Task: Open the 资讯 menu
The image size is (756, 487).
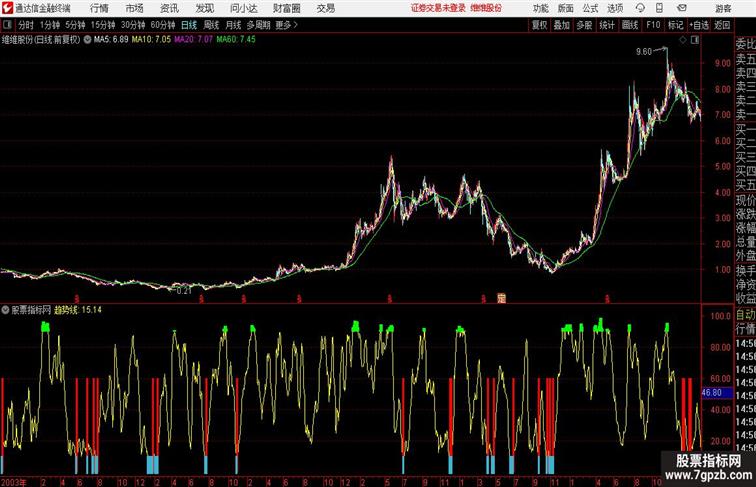Action: coord(169,8)
